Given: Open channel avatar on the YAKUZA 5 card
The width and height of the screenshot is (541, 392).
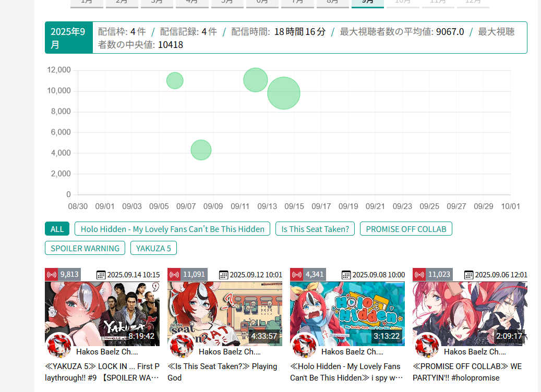Looking at the screenshot, I should tap(59, 345).
